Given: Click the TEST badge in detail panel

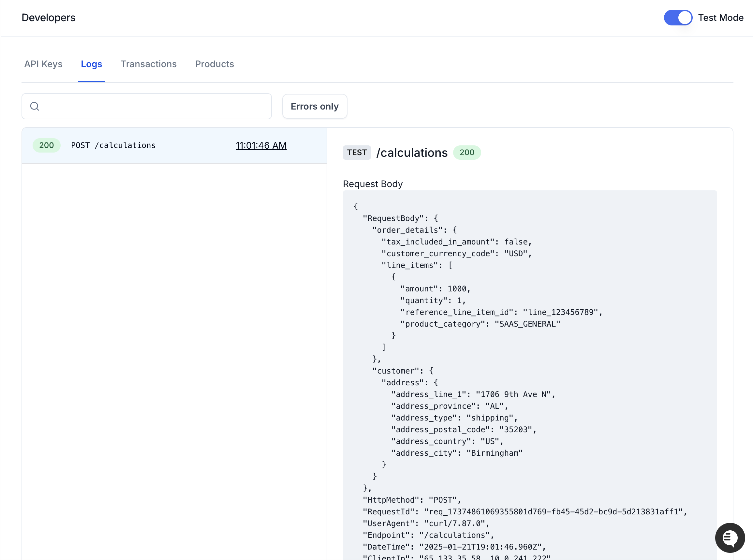Looking at the screenshot, I should (x=357, y=153).
